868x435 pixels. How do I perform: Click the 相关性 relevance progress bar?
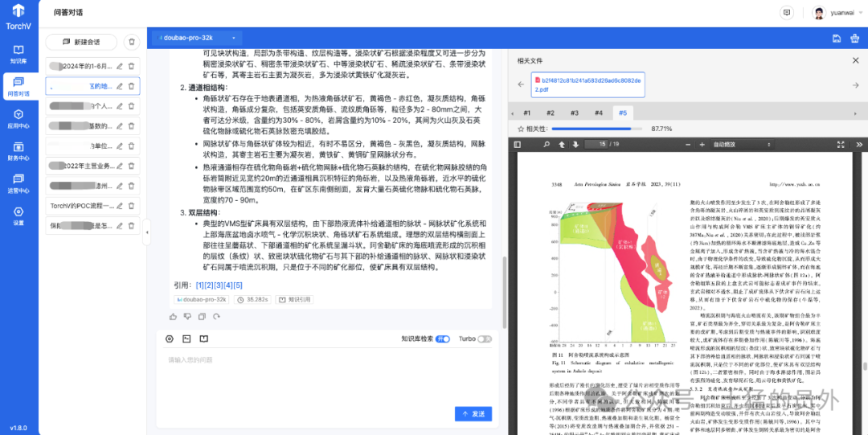pyautogui.click(x=596, y=129)
